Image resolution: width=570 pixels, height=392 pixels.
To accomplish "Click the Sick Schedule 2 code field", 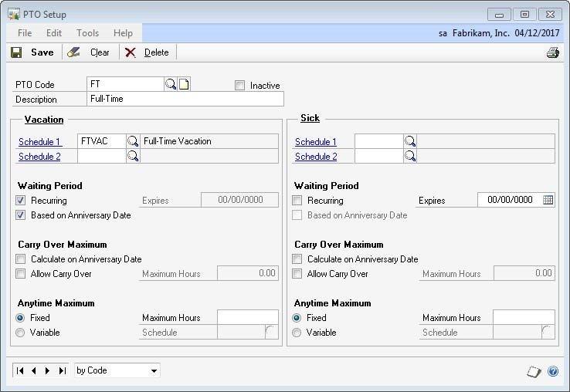I will click(x=378, y=156).
